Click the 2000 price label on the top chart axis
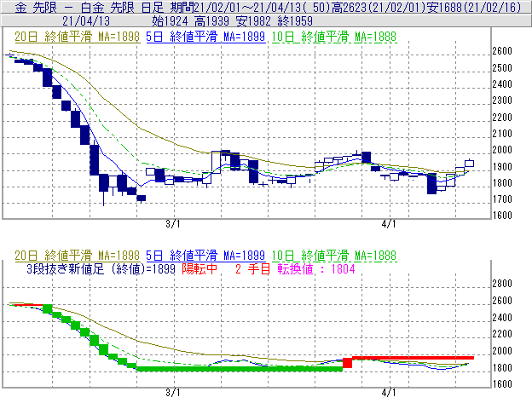The image size is (532, 403). pos(502,150)
